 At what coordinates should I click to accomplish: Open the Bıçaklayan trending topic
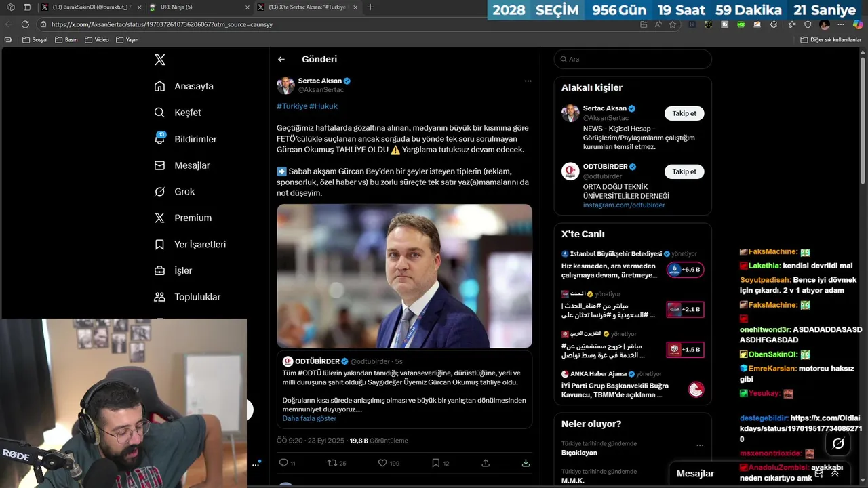click(579, 453)
